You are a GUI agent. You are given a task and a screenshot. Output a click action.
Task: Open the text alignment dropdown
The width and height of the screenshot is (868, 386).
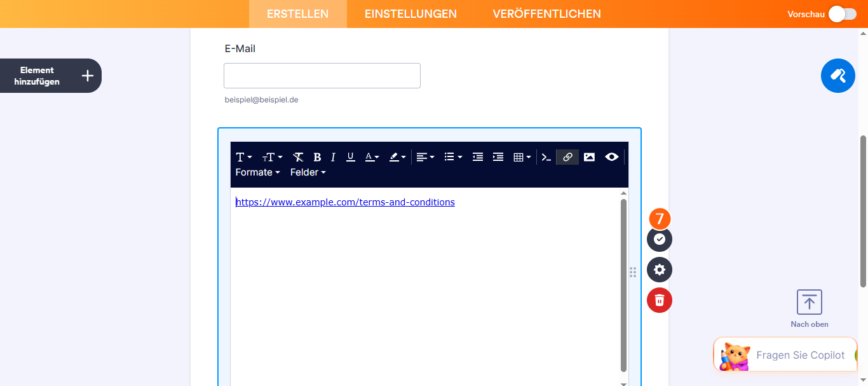425,157
